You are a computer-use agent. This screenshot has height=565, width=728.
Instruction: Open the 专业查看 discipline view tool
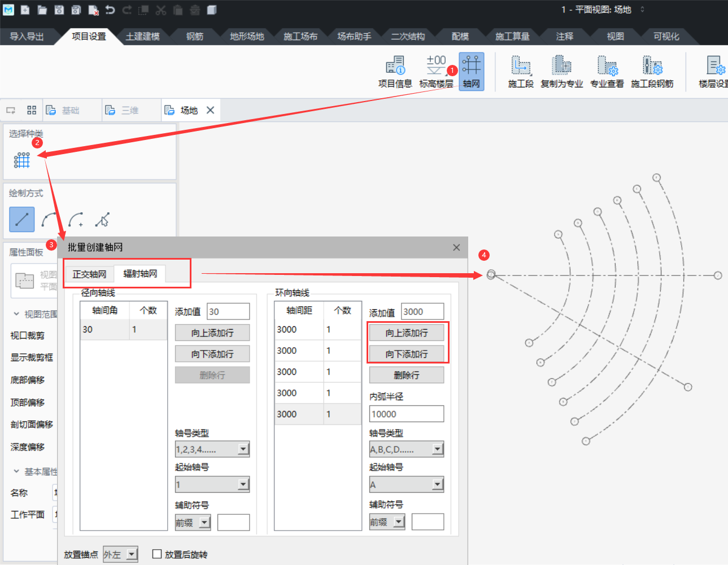click(607, 72)
